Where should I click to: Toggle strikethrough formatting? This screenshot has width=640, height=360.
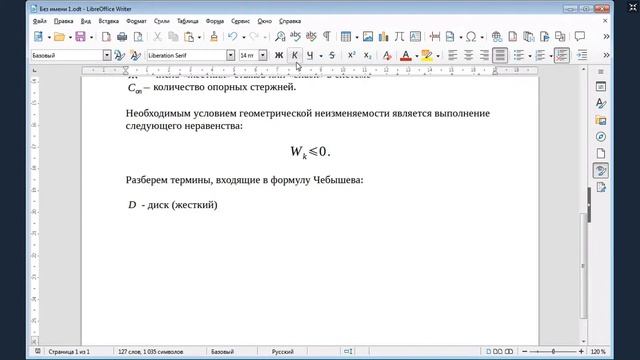[x=332, y=55]
